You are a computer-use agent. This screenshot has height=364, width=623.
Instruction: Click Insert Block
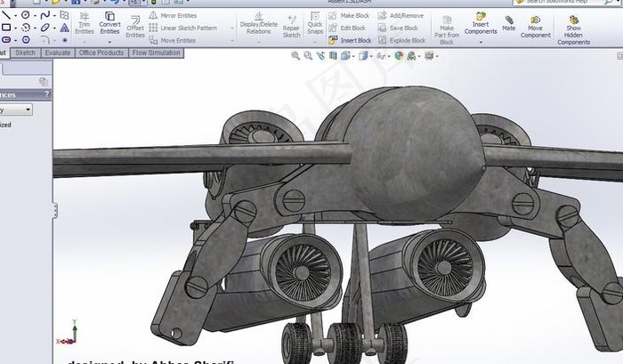point(350,40)
